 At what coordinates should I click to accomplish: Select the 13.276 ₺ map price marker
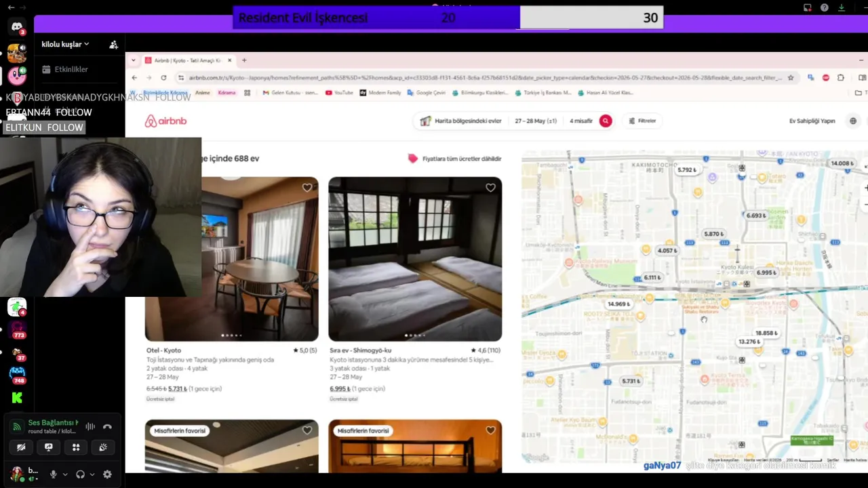click(x=749, y=342)
